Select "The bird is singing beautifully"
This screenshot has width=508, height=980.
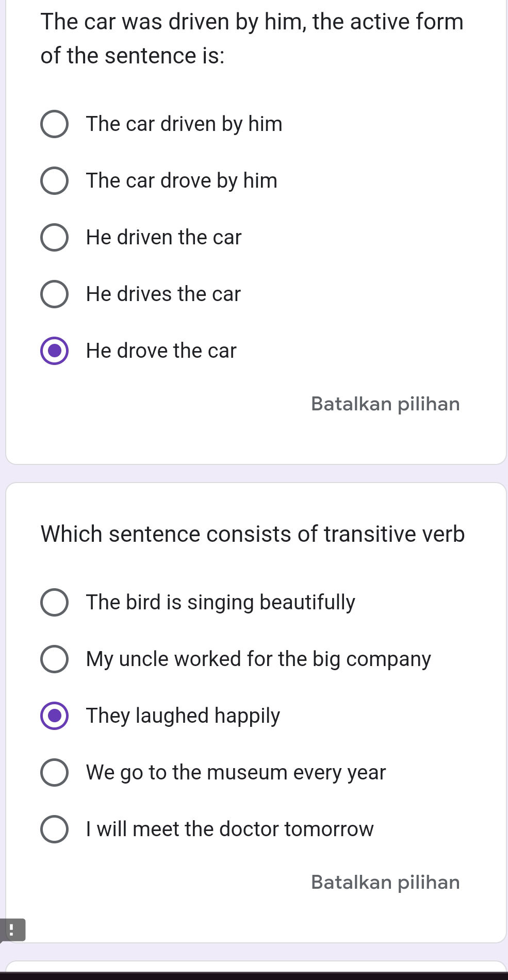pos(55,602)
